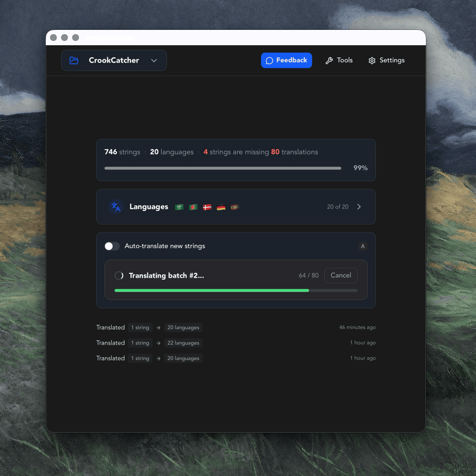The width and height of the screenshot is (476, 476).
Task: Select the wrench Tools icon
Action: tap(328, 60)
